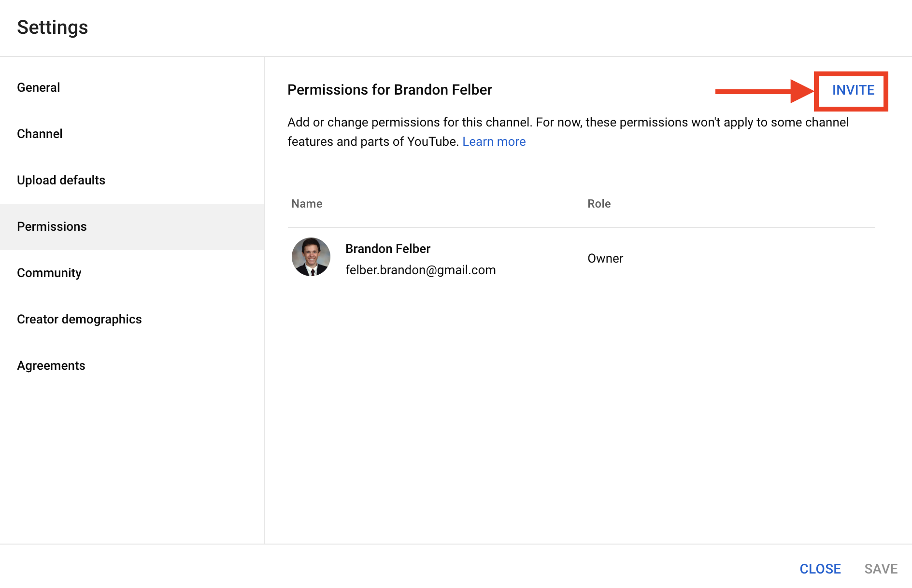This screenshot has height=588, width=912.
Task: Open the Permissions sidebar section
Action: pos(132,226)
